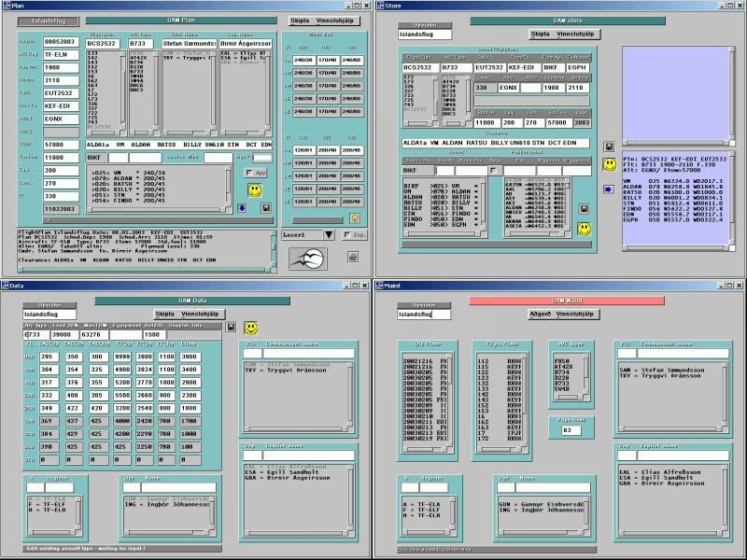The width and height of the screenshot is (747, 560).
Task: Click the blue right-arrow icon in Store window
Action: point(609,189)
